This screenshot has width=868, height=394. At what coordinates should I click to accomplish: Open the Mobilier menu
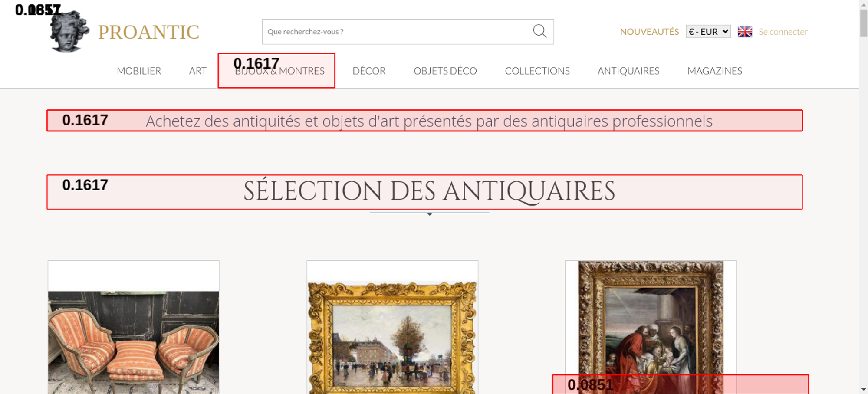(139, 71)
